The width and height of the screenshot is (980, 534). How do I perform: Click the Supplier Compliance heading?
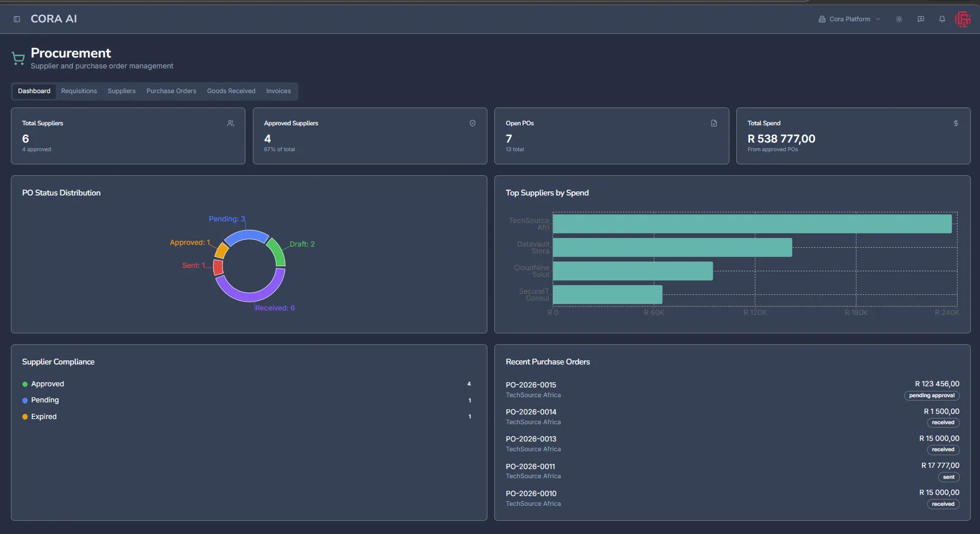pyautogui.click(x=58, y=362)
